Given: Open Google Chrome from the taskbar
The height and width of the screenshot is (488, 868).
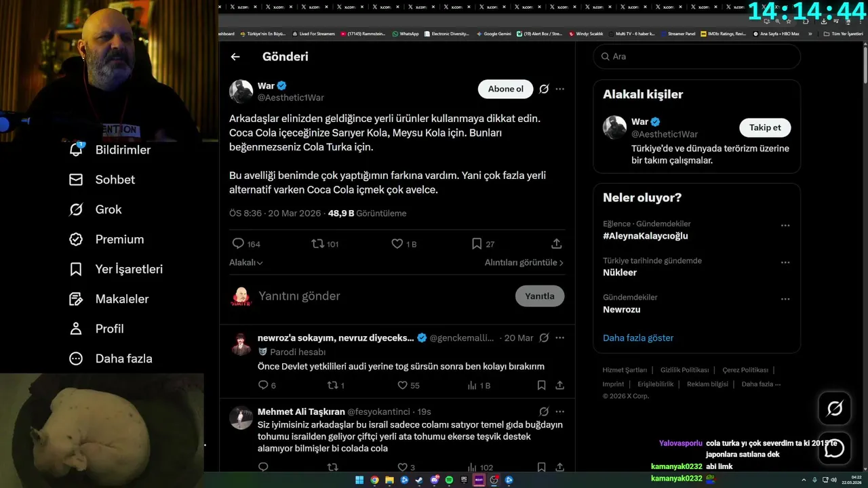Looking at the screenshot, I should point(374,480).
